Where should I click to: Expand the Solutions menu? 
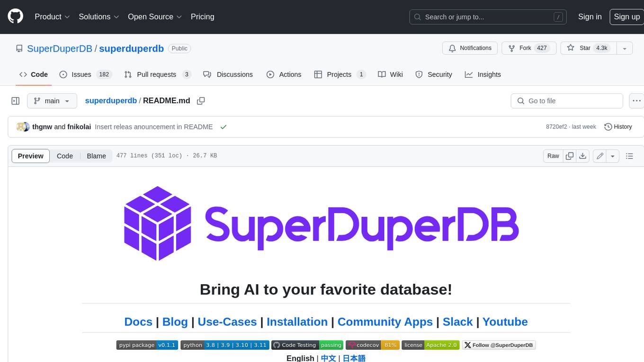99,17
